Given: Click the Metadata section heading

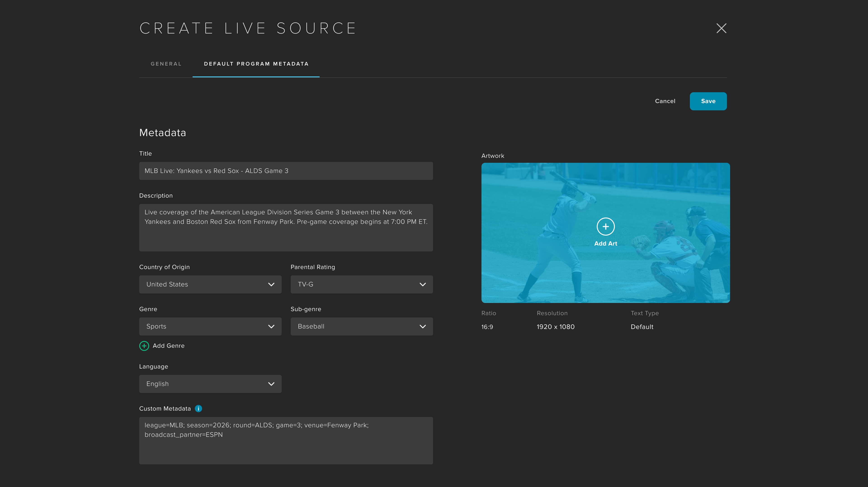Looking at the screenshot, I should (x=163, y=133).
